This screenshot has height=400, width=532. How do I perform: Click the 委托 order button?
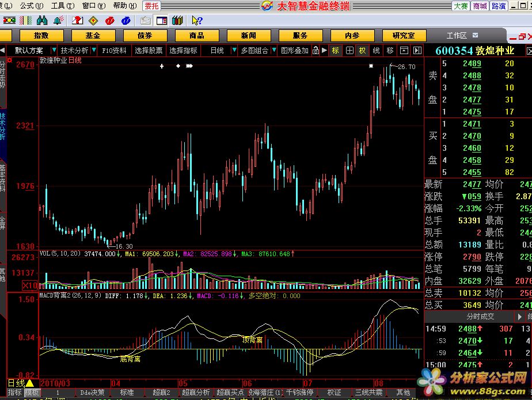point(151,6)
